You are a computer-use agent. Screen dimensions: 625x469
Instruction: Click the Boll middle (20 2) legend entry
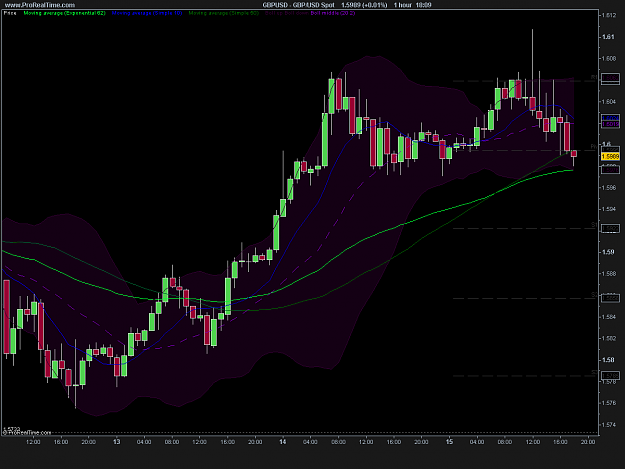[x=333, y=13]
